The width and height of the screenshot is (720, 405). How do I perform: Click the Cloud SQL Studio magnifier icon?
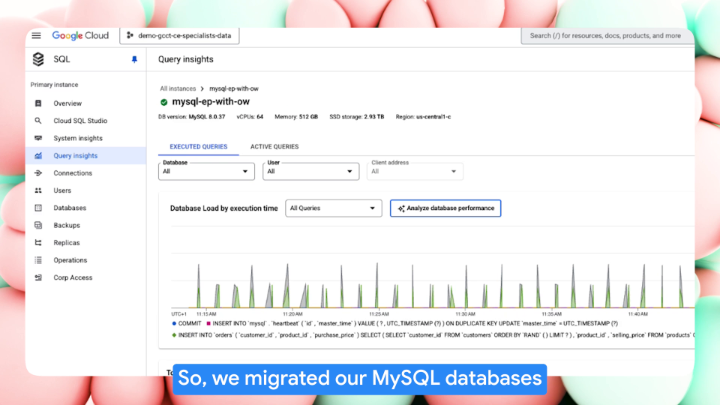38,121
